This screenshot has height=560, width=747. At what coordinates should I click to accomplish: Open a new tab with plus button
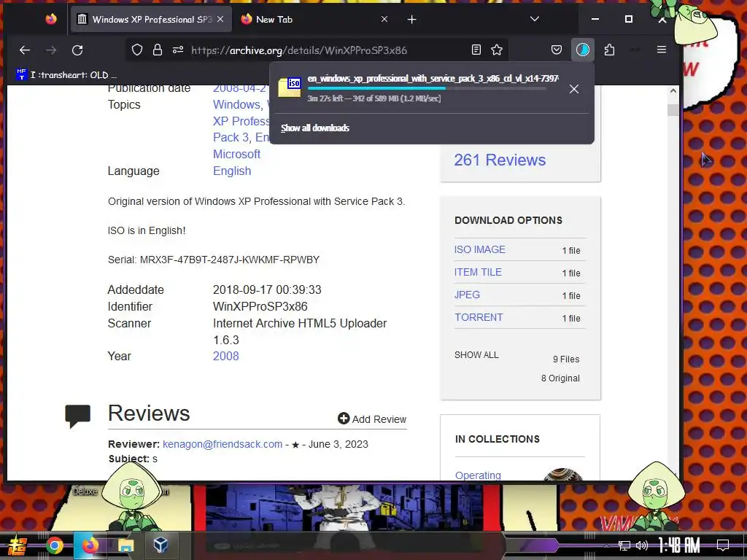click(x=411, y=20)
